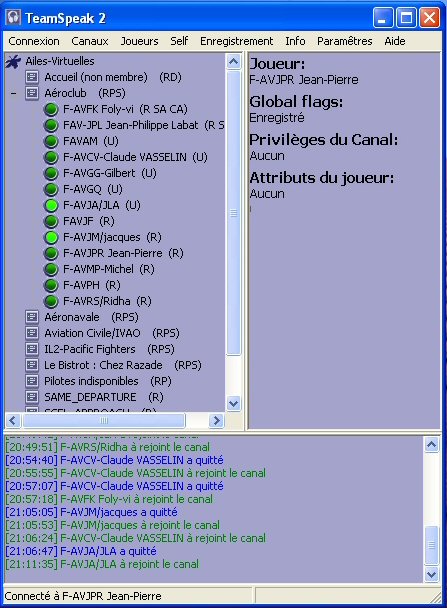The width and height of the screenshot is (447, 608).
Task: Click the Ailes-Virtuelles server plane icon
Action: tap(13, 61)
